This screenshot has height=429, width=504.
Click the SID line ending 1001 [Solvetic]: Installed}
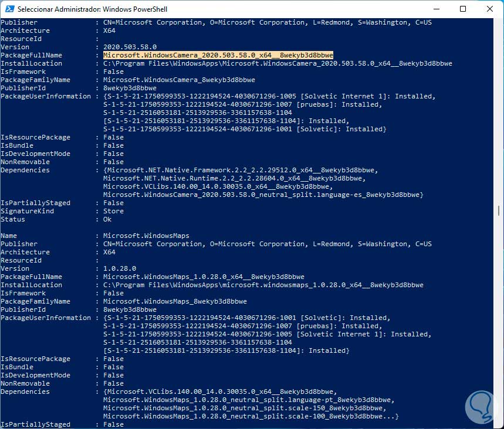[x=245, y=129]
